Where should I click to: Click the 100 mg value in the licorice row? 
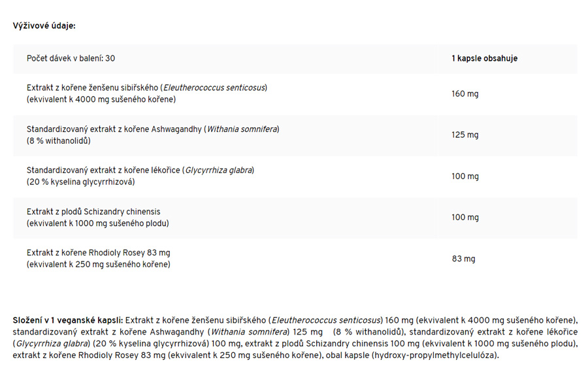[465, 176]
